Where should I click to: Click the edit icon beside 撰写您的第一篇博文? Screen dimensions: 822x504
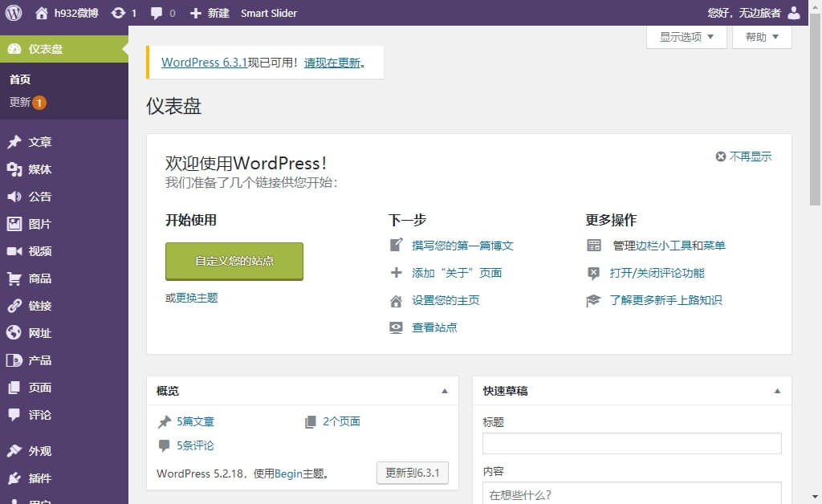pyautogui.click(x=397, y=245)
